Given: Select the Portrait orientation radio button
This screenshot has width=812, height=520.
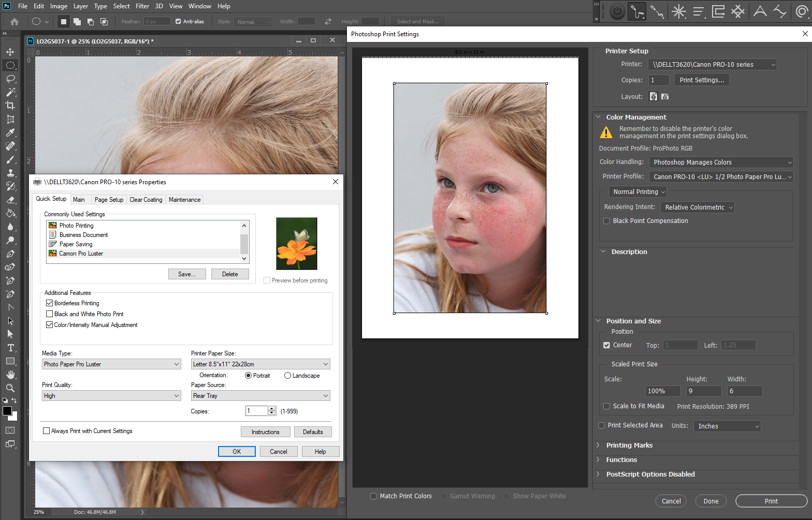Looking at the screenshot, I should [x=248, y=376].
